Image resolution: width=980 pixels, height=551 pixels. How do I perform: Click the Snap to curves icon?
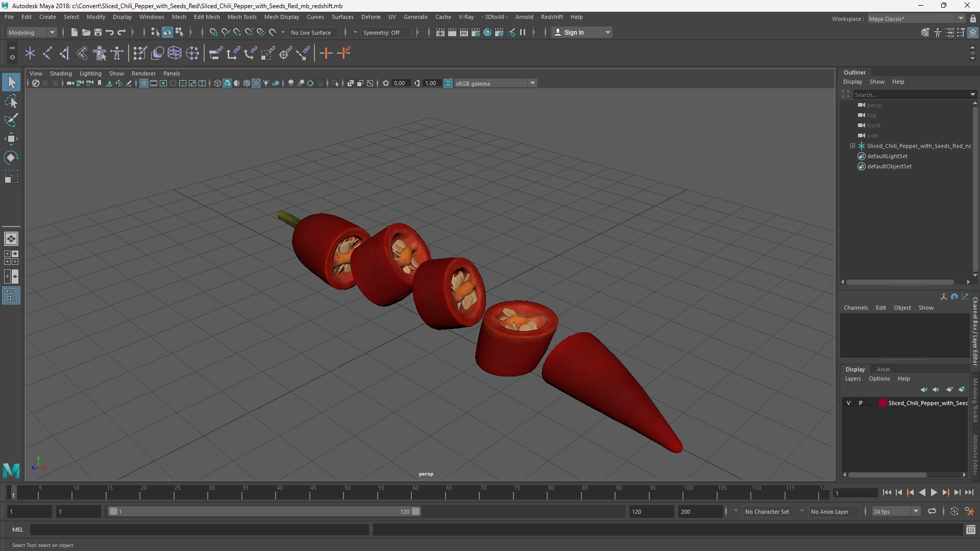point(225,33)
